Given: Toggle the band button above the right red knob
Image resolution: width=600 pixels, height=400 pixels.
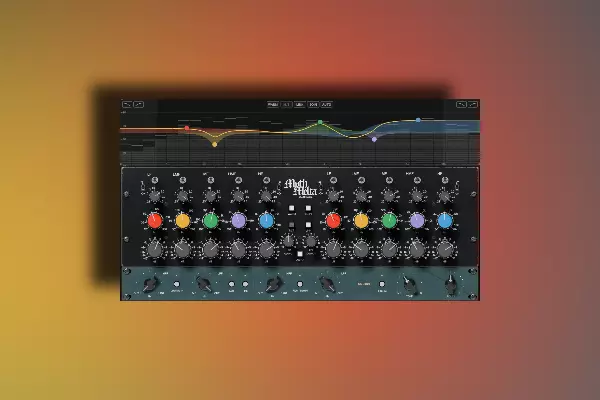Looking at the screenshot, I should 334,180.
